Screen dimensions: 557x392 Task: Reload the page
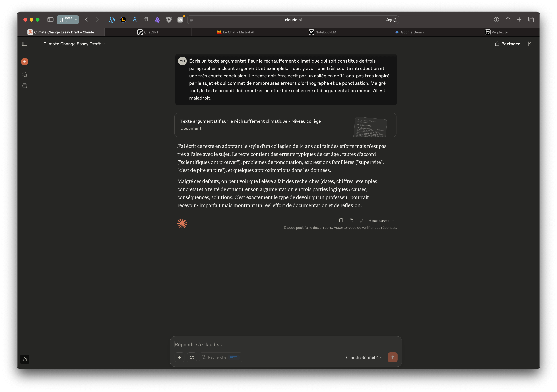pyautogui.click(x=395, y=20)
